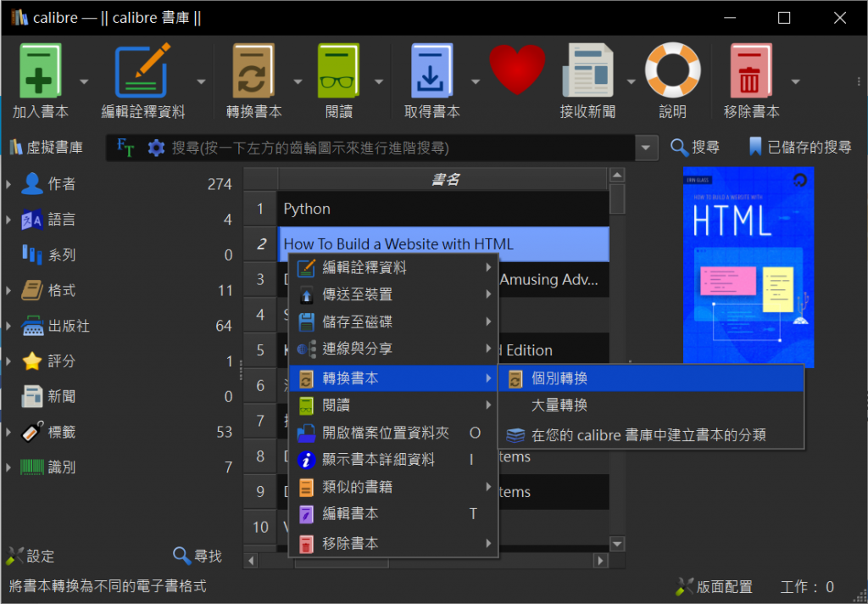Click the HTML book cover thumbnail
Screen dimensions: 868x604
click(x=748, y=266)
